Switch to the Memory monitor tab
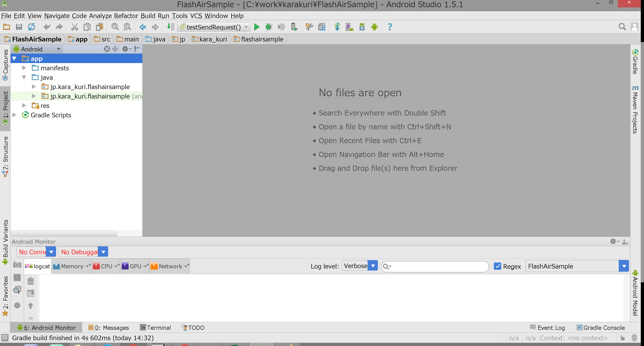Viewport: 644px width, 346px height. 71,266
